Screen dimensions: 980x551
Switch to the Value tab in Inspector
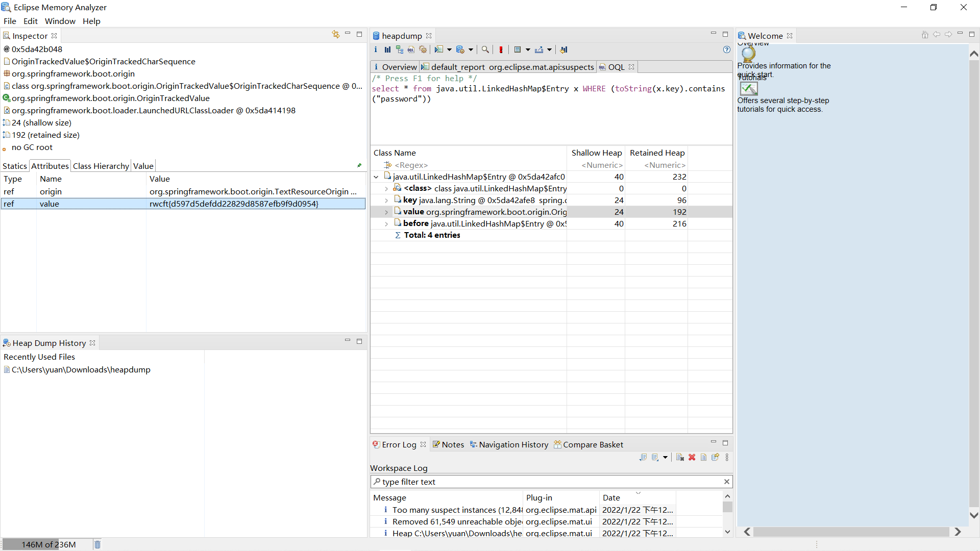click(x=143, y=166)
